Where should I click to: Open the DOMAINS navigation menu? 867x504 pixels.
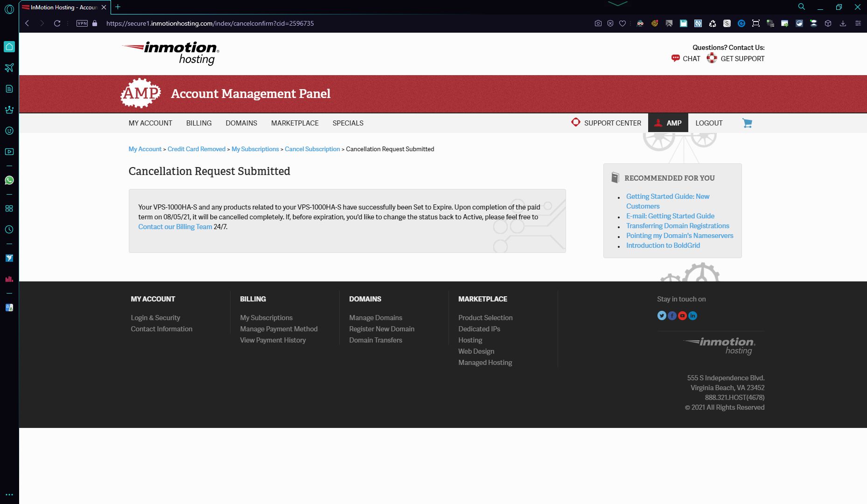[241, 123]
